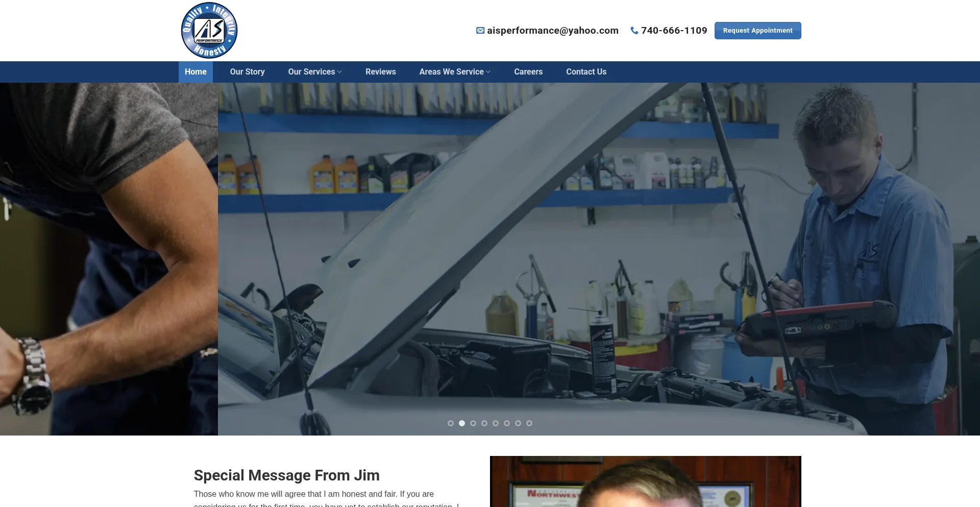Click the portrait photo beside Jim's message
Screen dimensions: 980x507
(x=646, y=481)
